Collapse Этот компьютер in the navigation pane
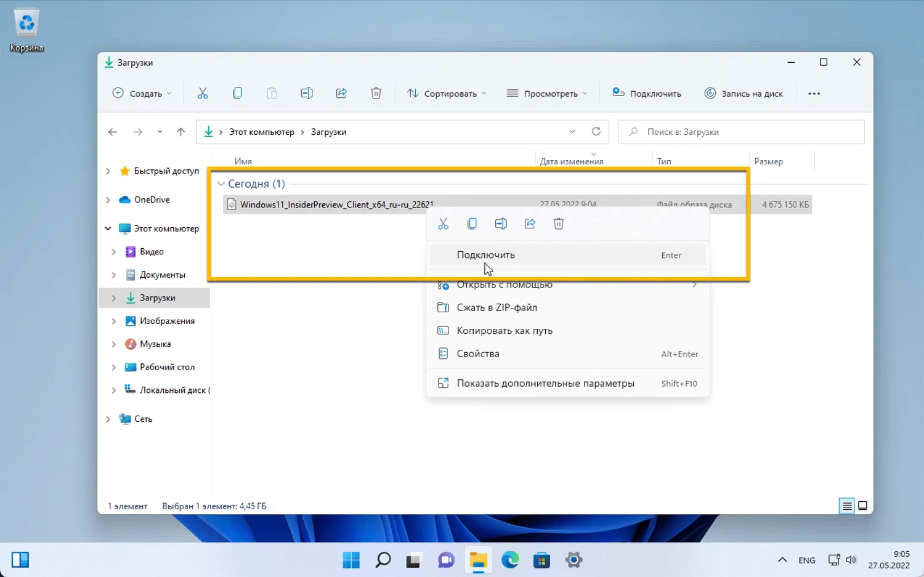This screenshot has width=924, height=577. pos(108,228)
